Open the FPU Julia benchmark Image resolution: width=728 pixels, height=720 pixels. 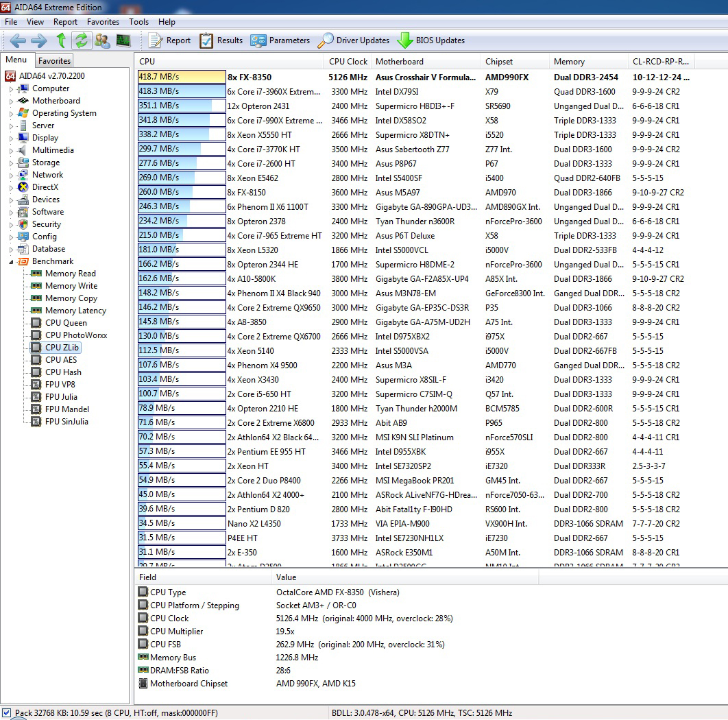(61, 397)
